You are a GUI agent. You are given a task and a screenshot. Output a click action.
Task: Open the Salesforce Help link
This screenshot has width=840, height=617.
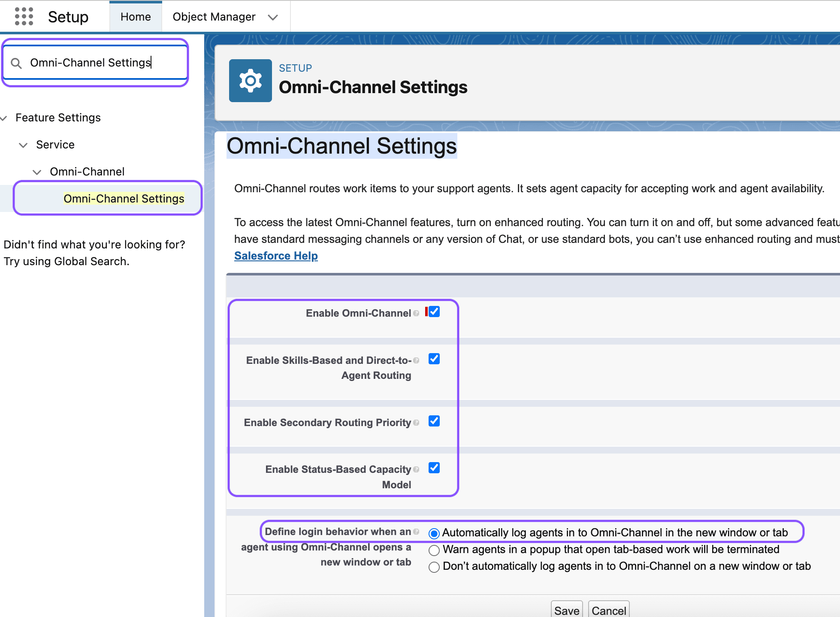[276, 255]
